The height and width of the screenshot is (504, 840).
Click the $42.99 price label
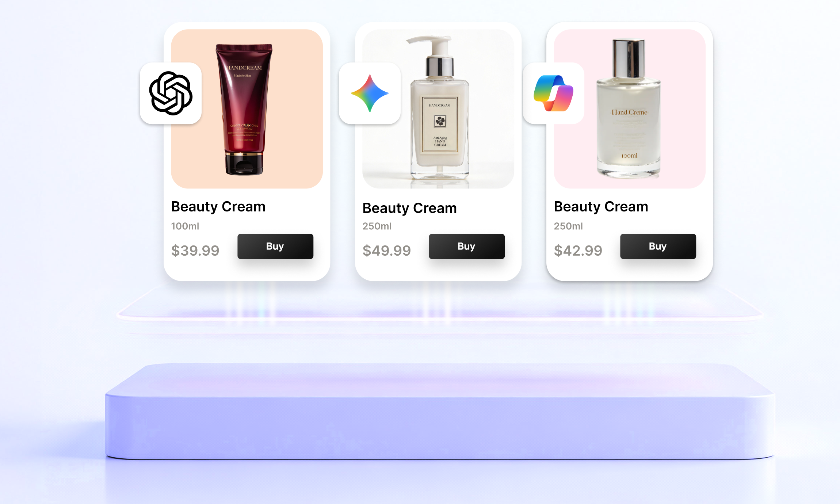(578, 251)
